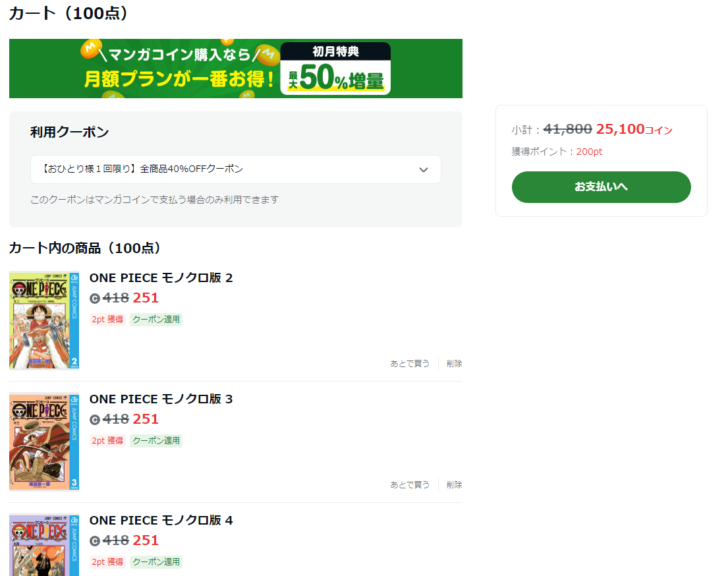
Task: Delete ONE PIECE モノクロ版 2 from cart
Action: click(x=454, y=363)
